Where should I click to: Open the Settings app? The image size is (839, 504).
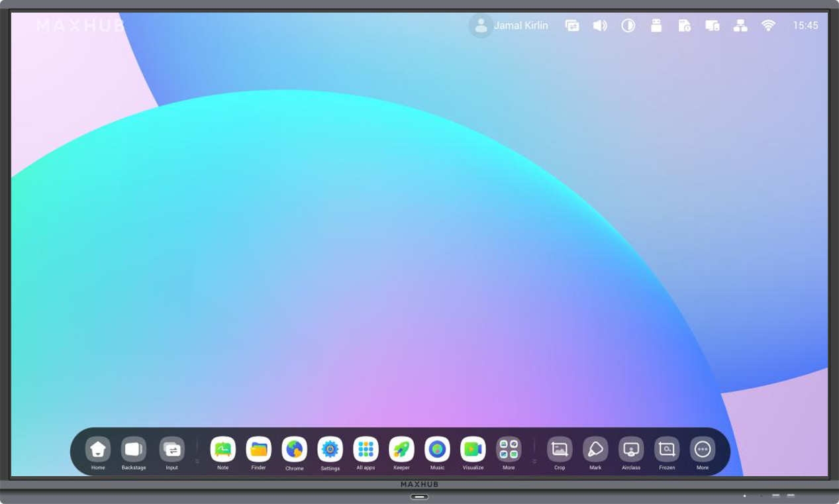330,449
